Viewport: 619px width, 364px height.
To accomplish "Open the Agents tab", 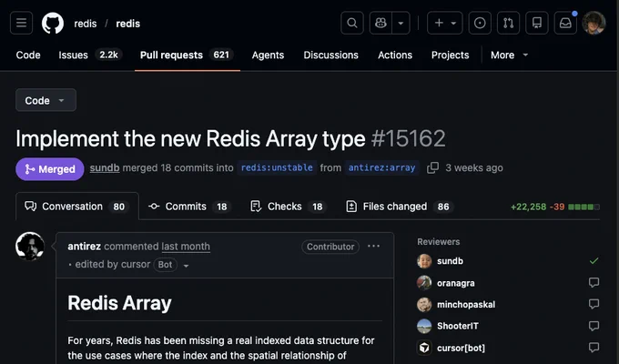I will [x=268, y=55].
